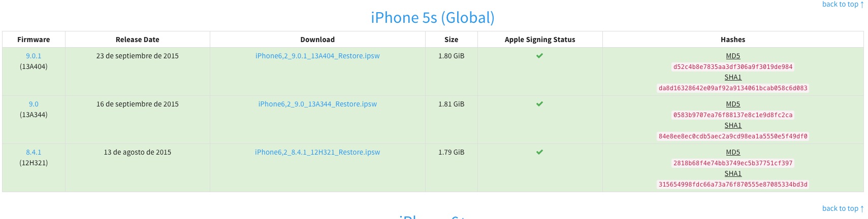Download iPhone6,2_8.4.1_12H321_Restore.ipsw
This screenshot has width=868, height=219.
coord(317,152)
